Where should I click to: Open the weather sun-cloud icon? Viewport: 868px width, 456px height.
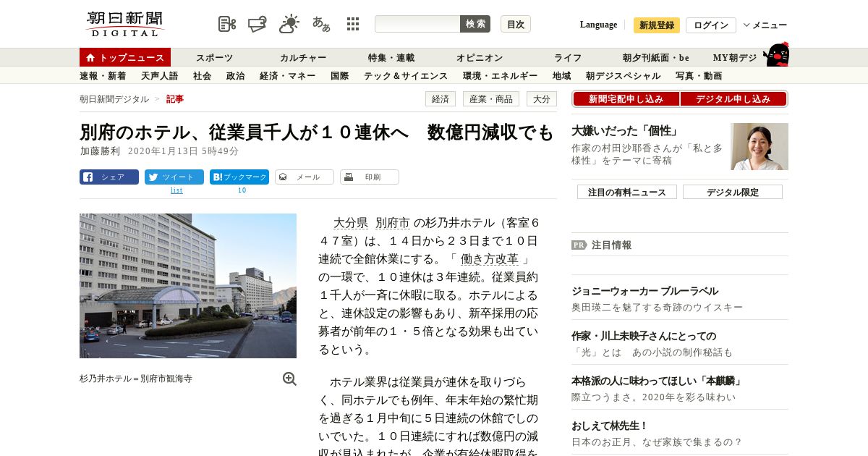coord(289,24)
